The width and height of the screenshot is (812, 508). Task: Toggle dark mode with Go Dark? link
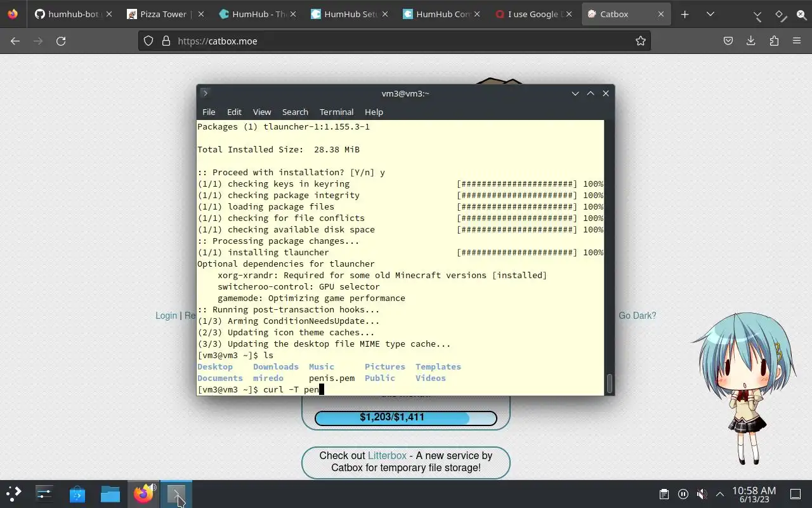638,316
